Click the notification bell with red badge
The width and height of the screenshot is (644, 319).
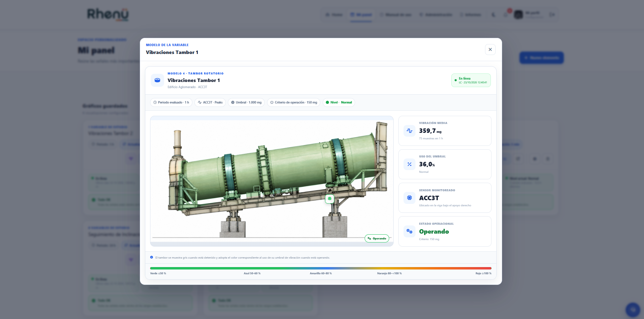pos(506,14)
